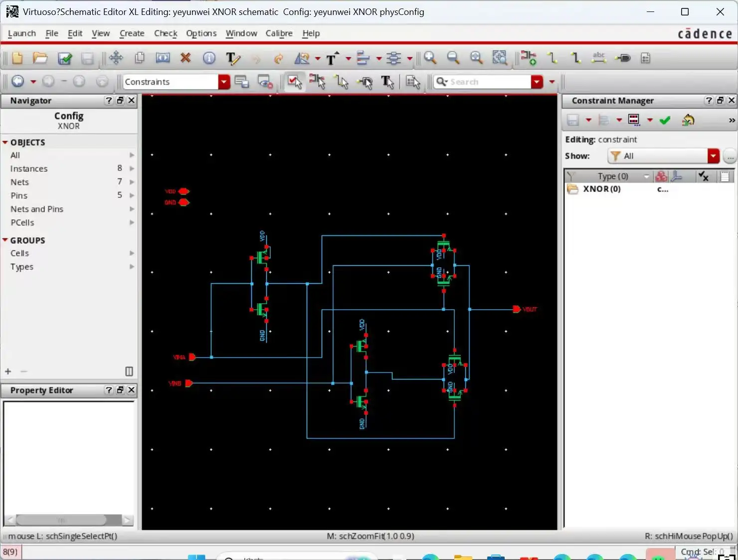Image resolution: width=738 pixels, height=560 pixels.
Task: Click the Rotate/flip tool icon
Action: pos(302,58)
